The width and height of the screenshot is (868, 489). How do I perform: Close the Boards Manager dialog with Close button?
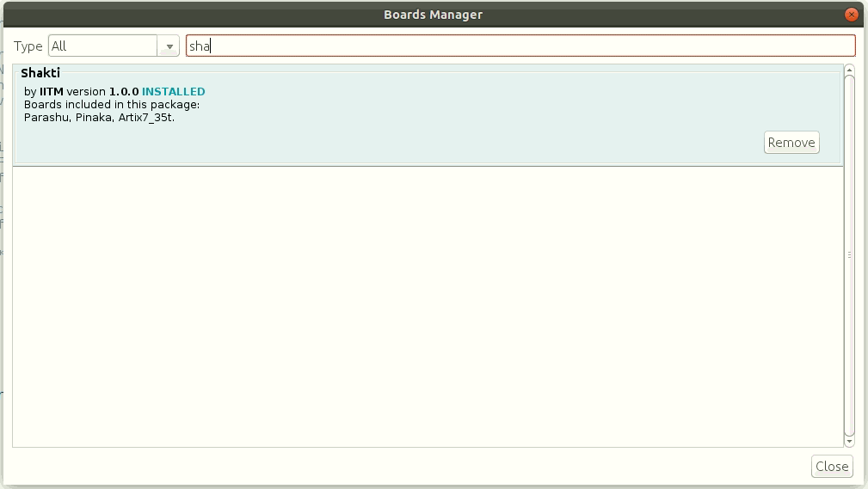click(832, 467)
